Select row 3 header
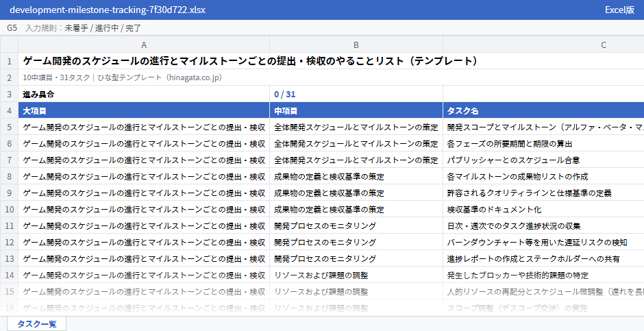Viewport: 644px width, 331px height. (x=9, y=94)
